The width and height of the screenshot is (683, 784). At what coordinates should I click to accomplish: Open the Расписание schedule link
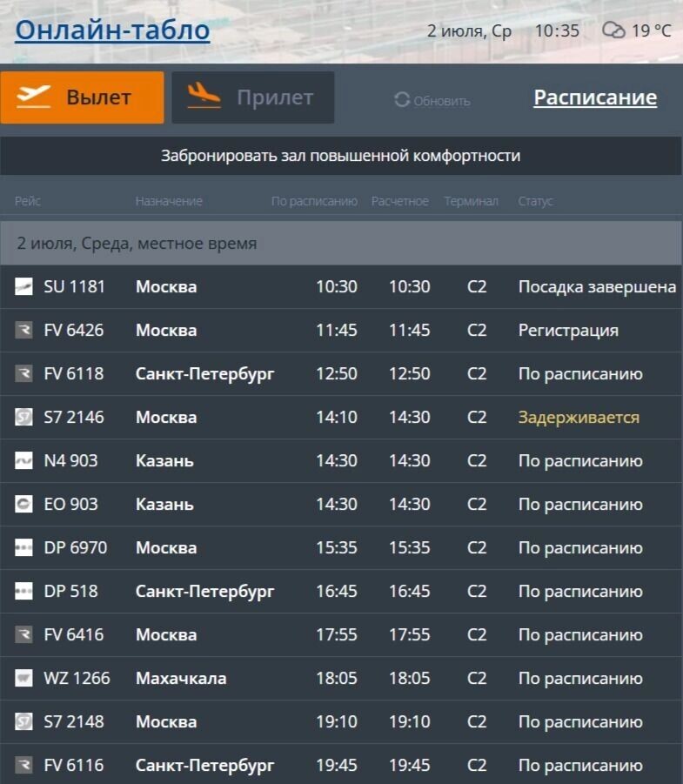[x=594, y=97]
